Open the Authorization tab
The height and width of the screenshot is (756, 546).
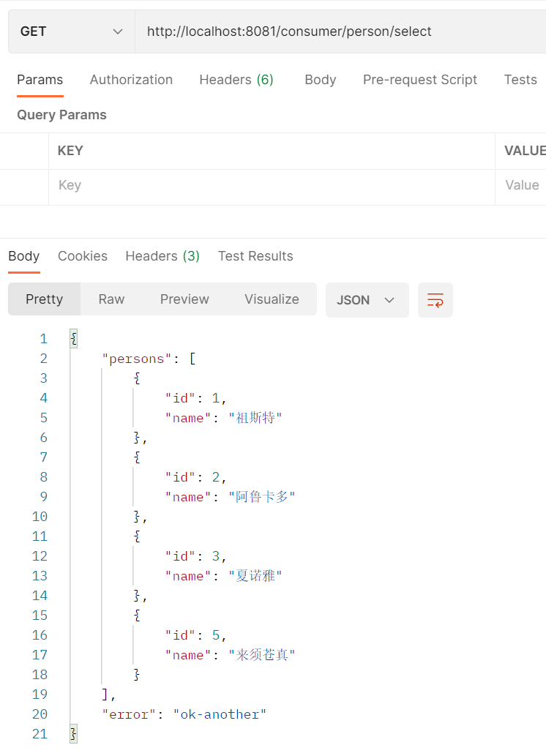[x=131, y=80]
